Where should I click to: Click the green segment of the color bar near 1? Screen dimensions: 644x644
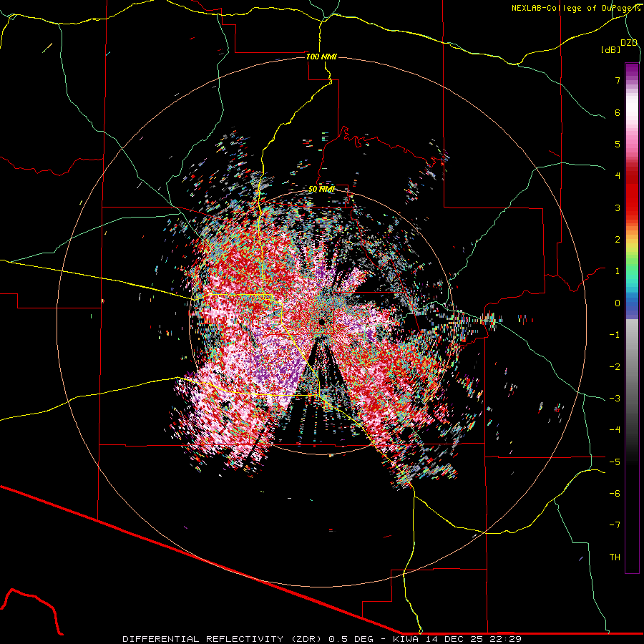(632, 271)
